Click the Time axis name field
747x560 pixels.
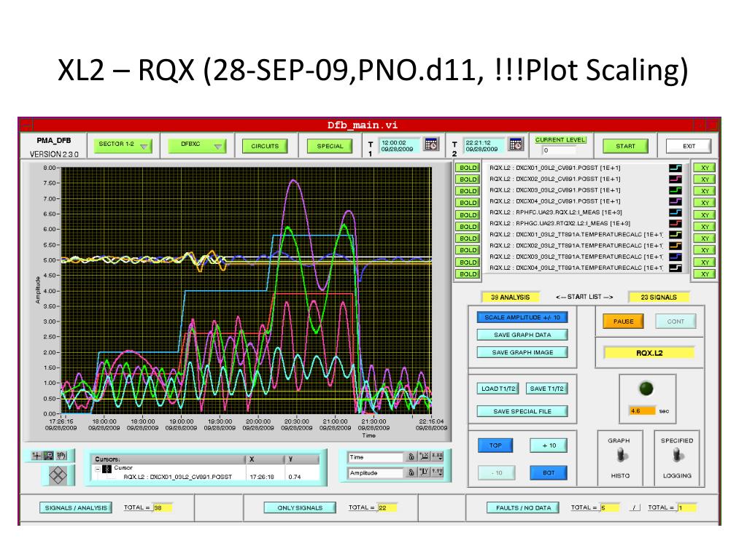click(x=376, y=457)
